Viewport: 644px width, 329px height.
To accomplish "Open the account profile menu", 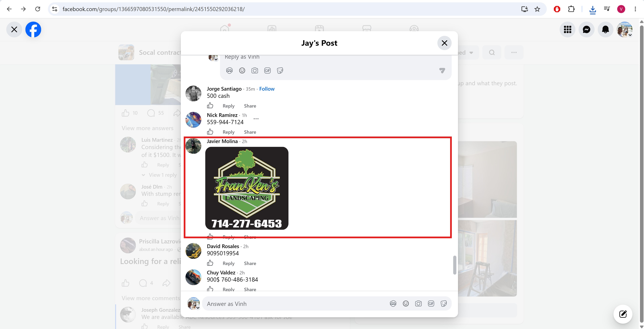I will pos(625,29).
